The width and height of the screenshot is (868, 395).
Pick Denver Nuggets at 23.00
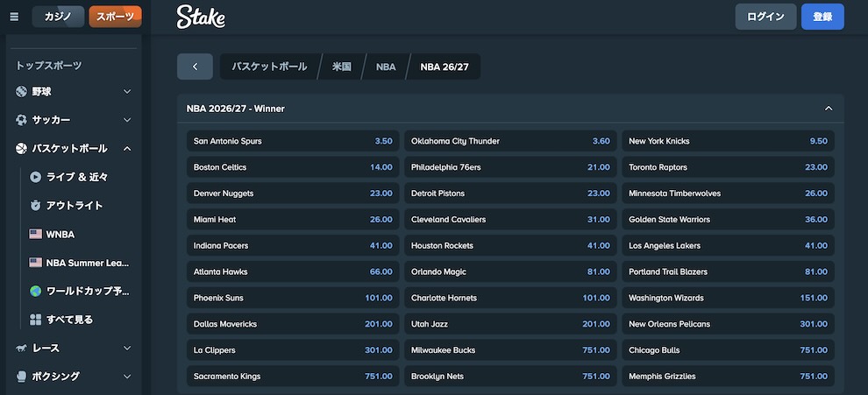click(x=293, y=193)
